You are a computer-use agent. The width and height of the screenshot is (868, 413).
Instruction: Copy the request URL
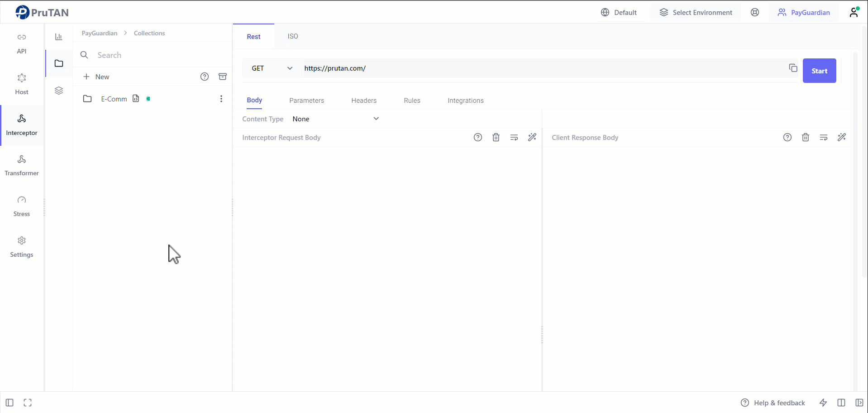793,68
